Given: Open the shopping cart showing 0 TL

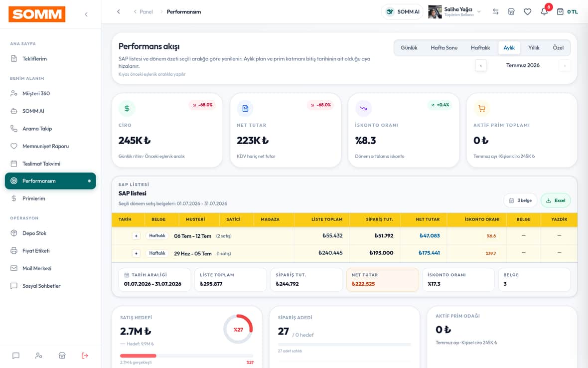Looking at the screenshot, I should pyautogui.click(x=567, y=11).
